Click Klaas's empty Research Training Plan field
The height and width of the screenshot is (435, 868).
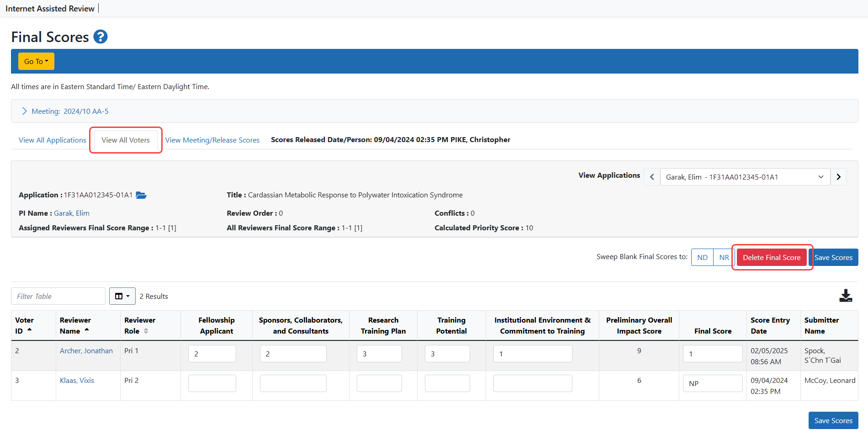[379, 383]
